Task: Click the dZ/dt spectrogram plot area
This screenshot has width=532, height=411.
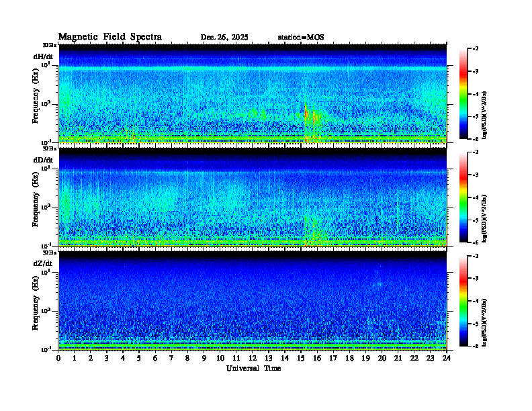Action: tap(253, 301)
